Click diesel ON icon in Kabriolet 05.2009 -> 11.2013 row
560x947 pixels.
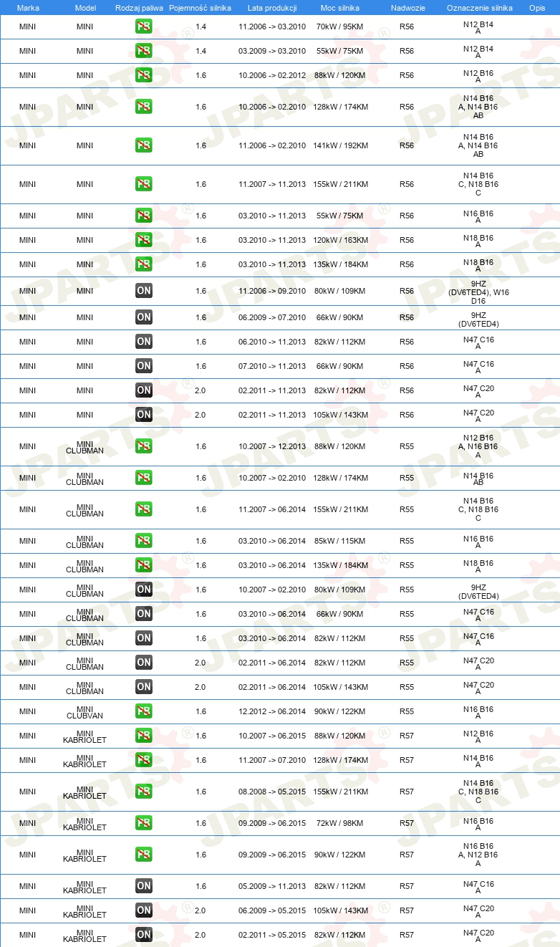[x=144, y=886]
